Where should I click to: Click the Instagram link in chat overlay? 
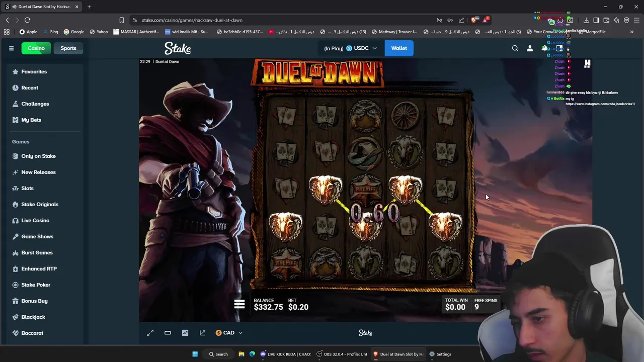[x=600, y=104]
